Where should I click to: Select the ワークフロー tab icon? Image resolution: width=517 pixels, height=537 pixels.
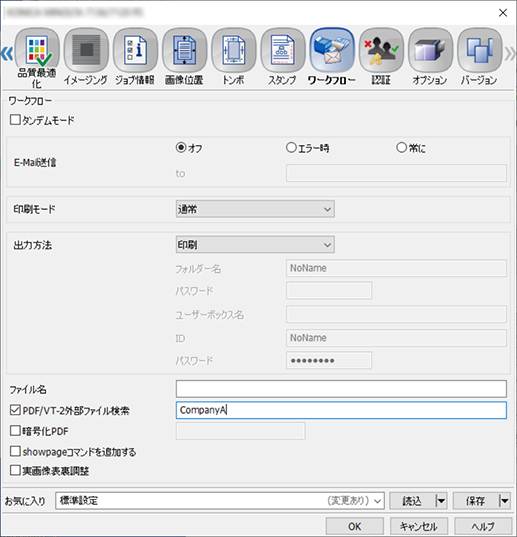pyautogui.click(x=332, y=50)
